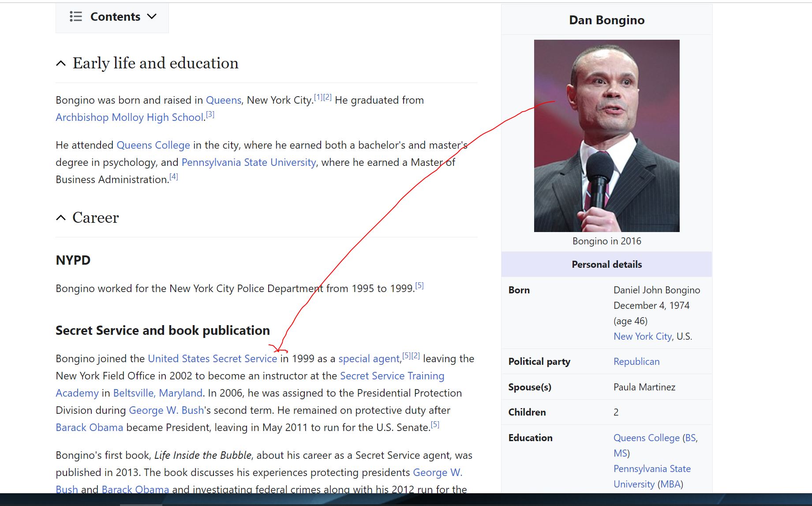Screen dimensions: 812x506
Task: Follow the BS degree link in infobox
Action: pyautogui.click(x=690, y=438)
